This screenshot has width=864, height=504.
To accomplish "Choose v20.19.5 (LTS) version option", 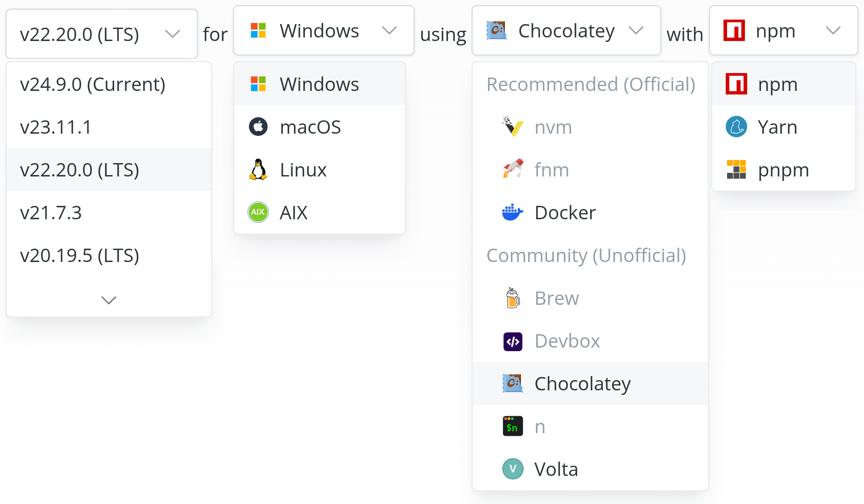I will click(x=80, y=255).
